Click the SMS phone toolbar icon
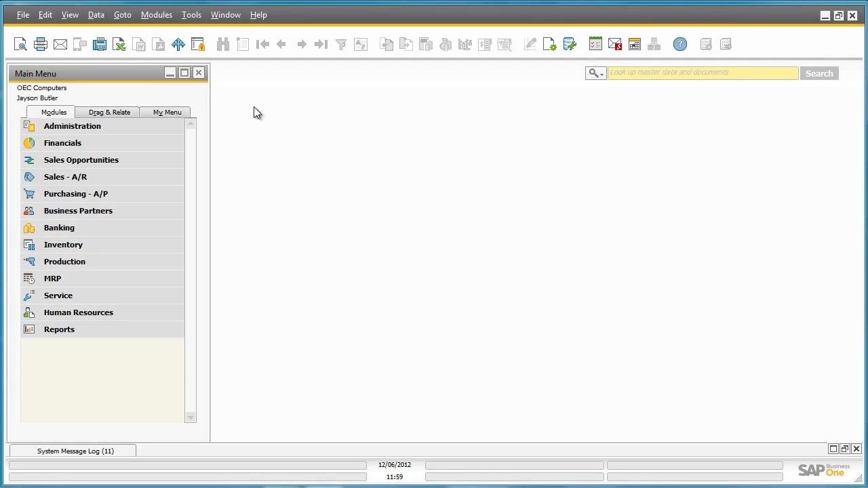 tap(80, 45)
